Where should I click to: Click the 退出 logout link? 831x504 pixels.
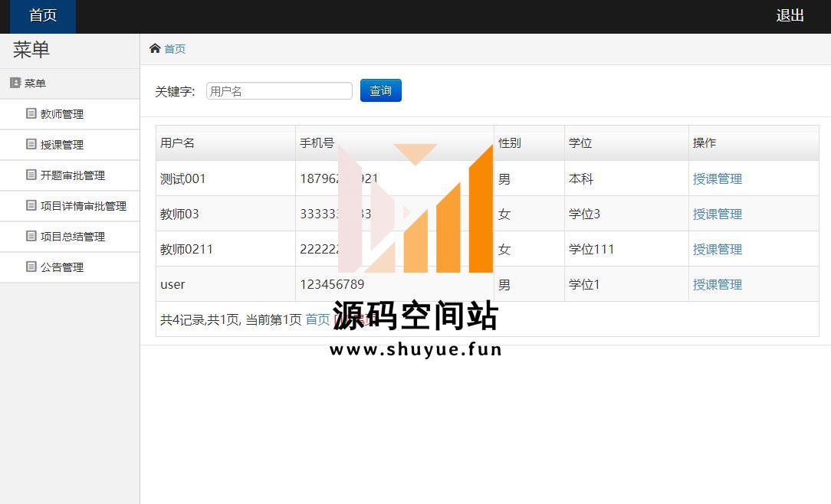click(790, 16)
